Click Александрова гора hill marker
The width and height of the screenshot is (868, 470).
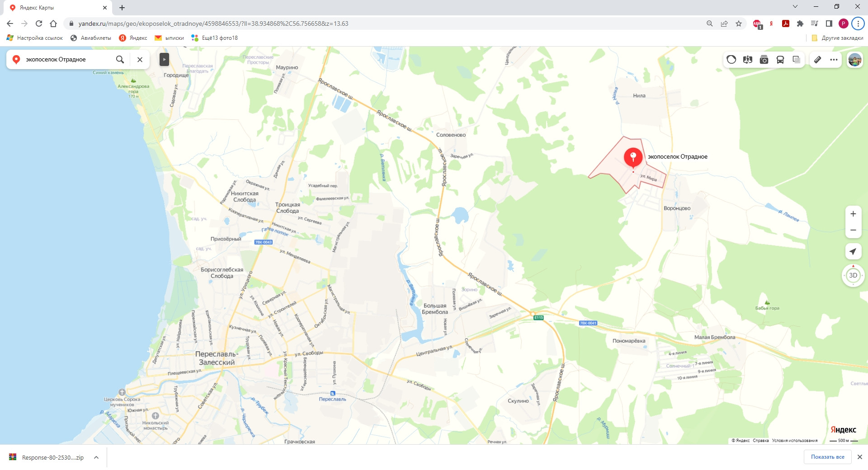[133, 81]
